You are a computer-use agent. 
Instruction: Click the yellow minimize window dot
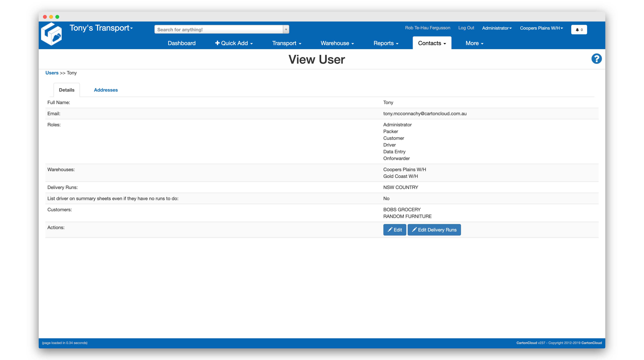[x=51, y=17]
